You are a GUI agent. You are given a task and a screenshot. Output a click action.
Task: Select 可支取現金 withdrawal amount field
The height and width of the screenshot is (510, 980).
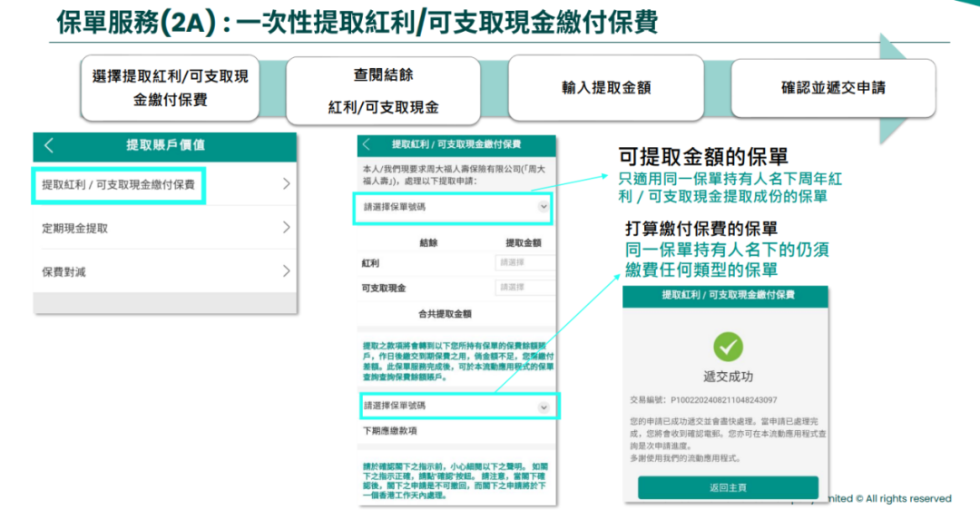525,287
